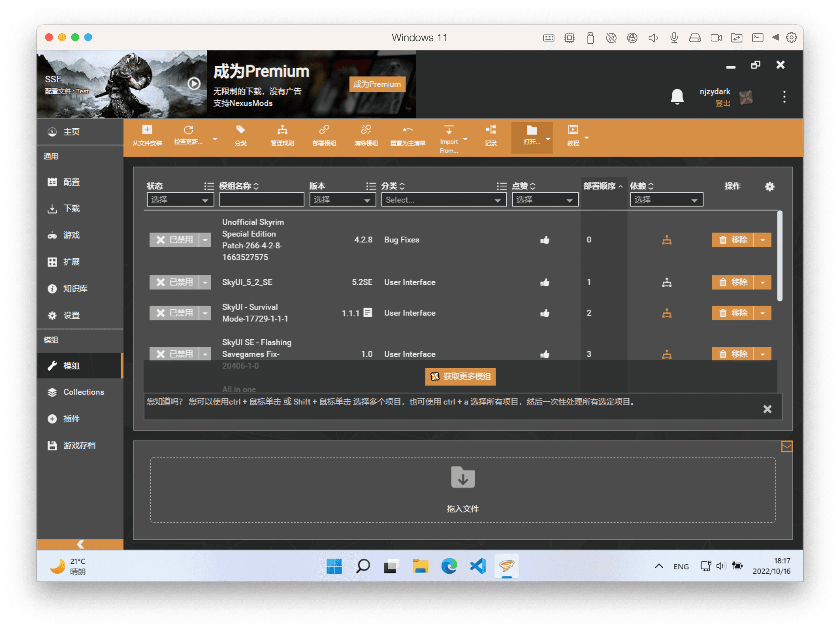
Task: Click the 清除模组 broken-link icon
Action: [366, 130]
